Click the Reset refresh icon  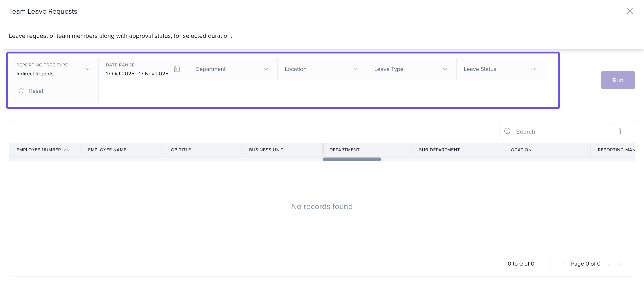21,91
